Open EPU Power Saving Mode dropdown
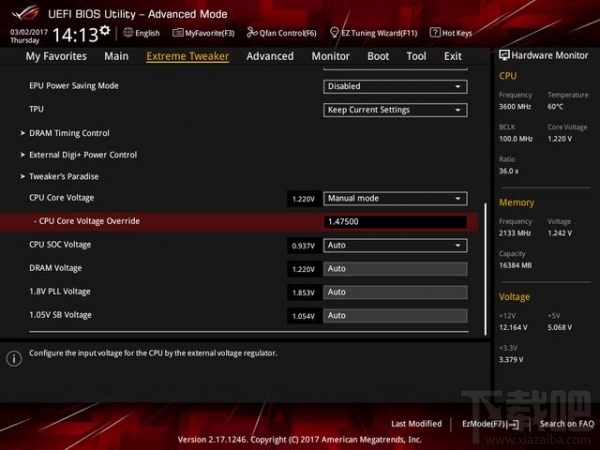The image size is (600, 450). click(x=395, y=86)
